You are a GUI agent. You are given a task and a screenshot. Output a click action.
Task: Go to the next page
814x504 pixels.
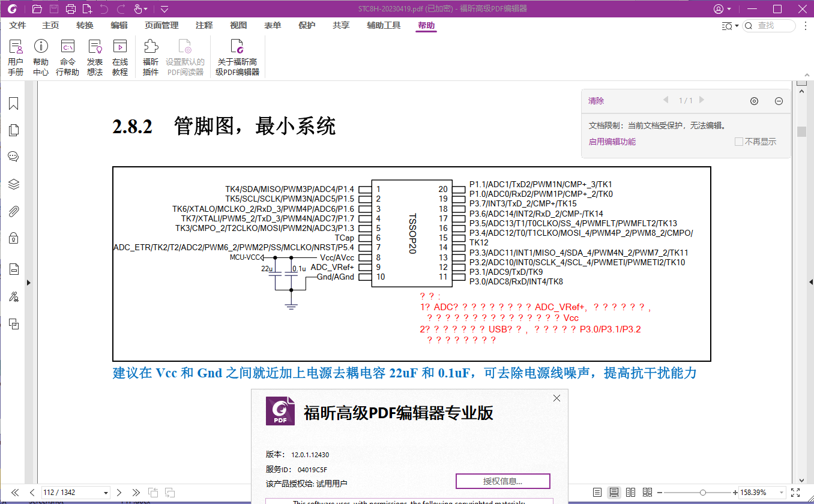click(x=119, y=493)
